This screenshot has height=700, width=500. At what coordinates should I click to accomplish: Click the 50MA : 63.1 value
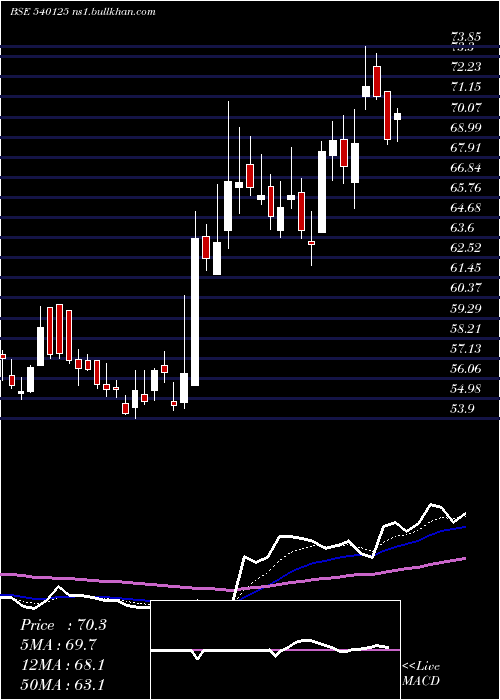click(x=62, y=685)
